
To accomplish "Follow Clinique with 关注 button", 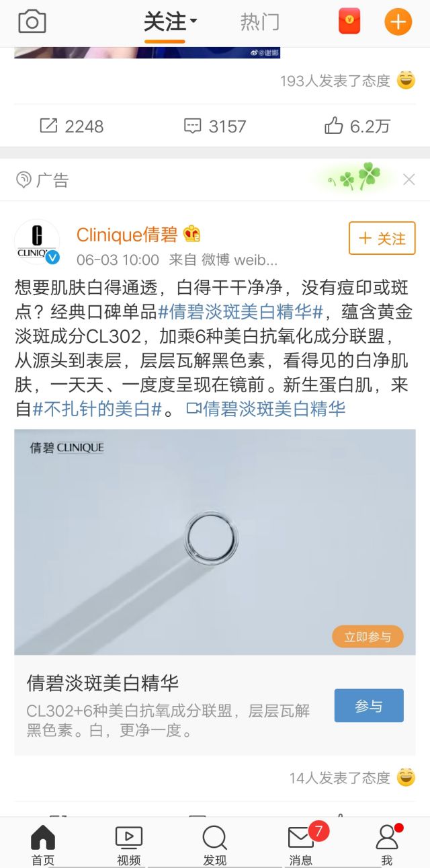I will (382, 238).
